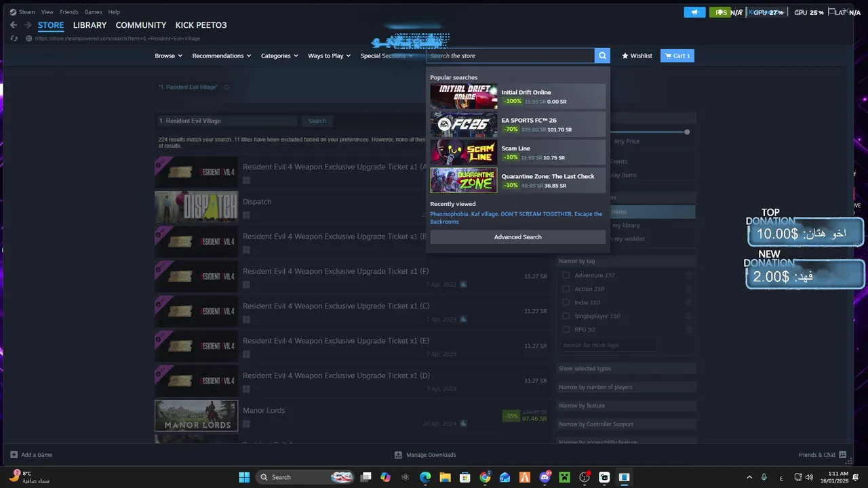Open the Help menu

114,12
